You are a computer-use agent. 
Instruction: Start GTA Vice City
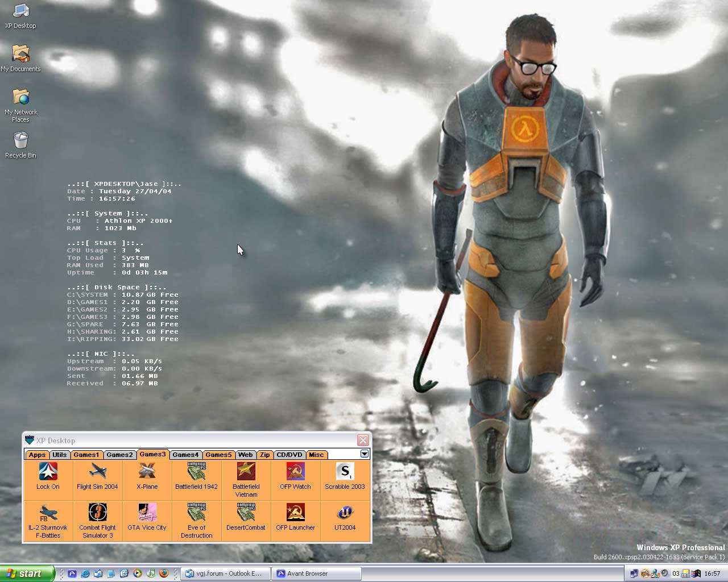[147, 513]
